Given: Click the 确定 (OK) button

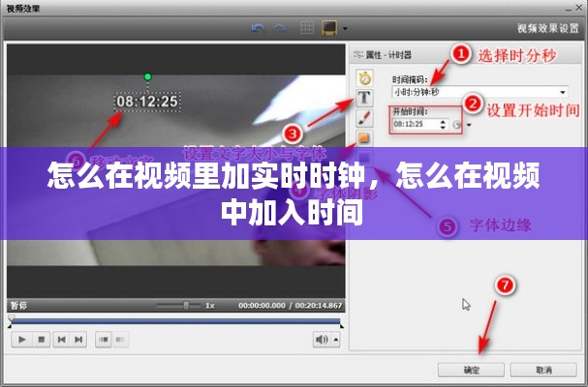Looking at the screenshot, I should 471,369.
